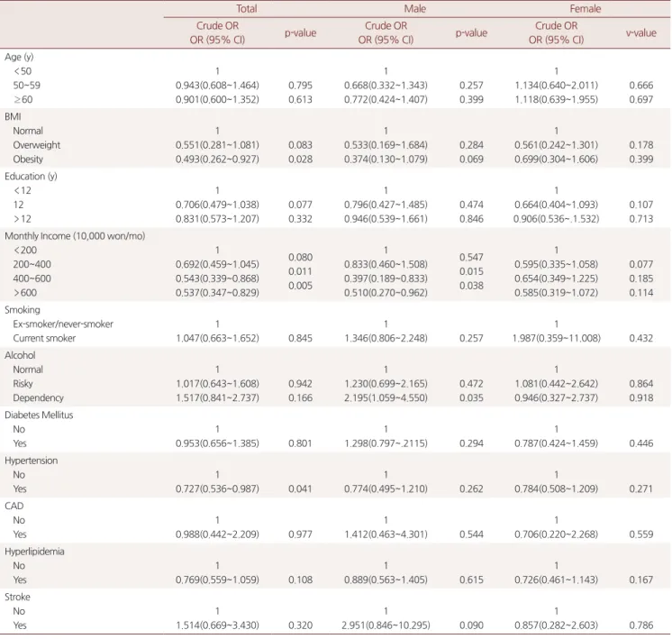Click the Hyperlipidemia section label
This screenshot has width=672, height=639.
(34, 551)
